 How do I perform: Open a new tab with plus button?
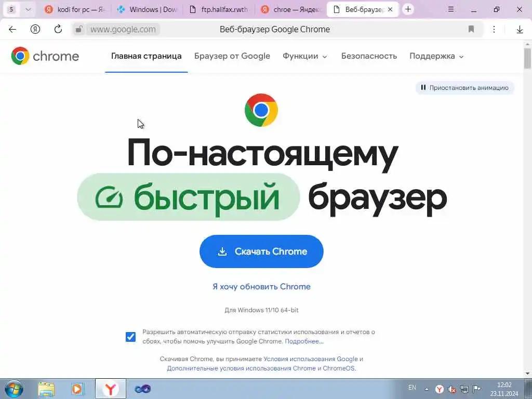(x=408, y=9)
